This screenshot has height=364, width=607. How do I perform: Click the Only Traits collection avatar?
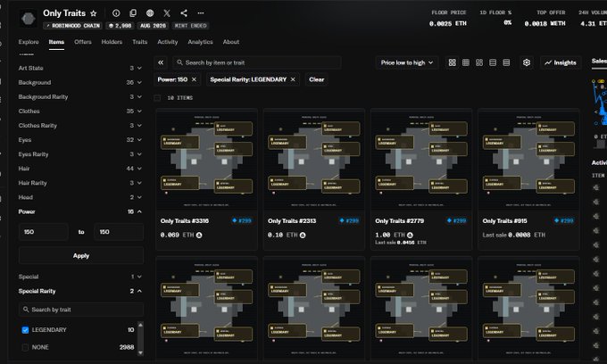point(29,18)
